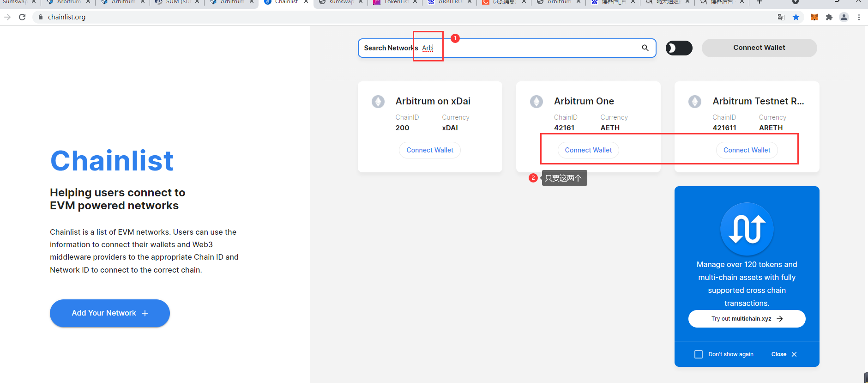The height and width of the screenshot is (383, 868).
Task: Connect wallet on Arbitrum on xDai card
Action: [x=430, y=150]
